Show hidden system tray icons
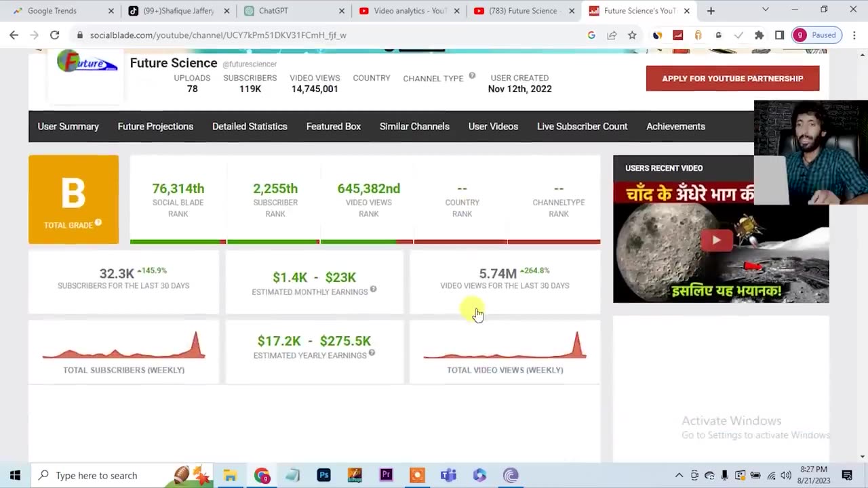Image resolution: width=868 pixels, height=488 pixels. tap(679, 475)
